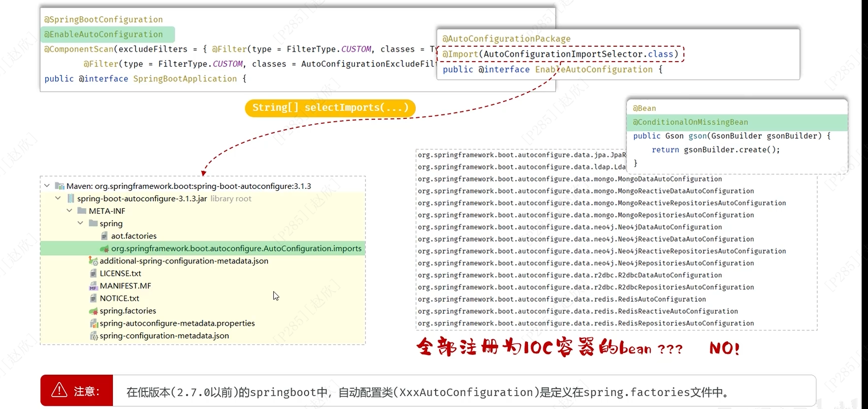The height and width of the screenshot is (409, 868).
Task: Collapse the spring-boot-autoconfigure-3.1.3.jar node
Action: 58,198
